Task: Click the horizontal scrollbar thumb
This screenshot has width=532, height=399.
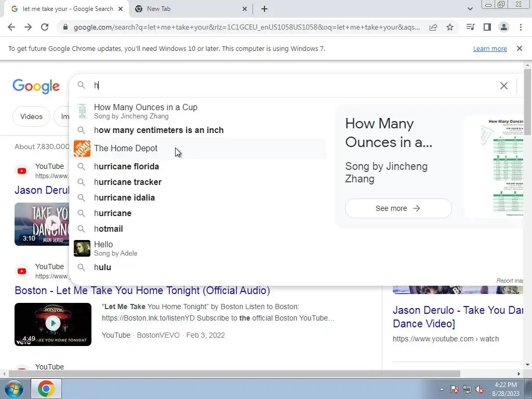Action: 234,374
